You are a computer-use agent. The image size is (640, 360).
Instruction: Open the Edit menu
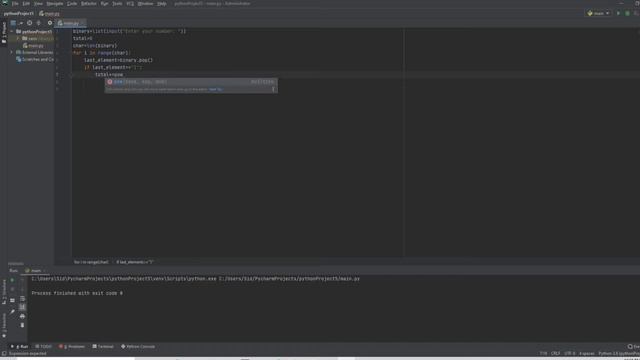[26, 4]
